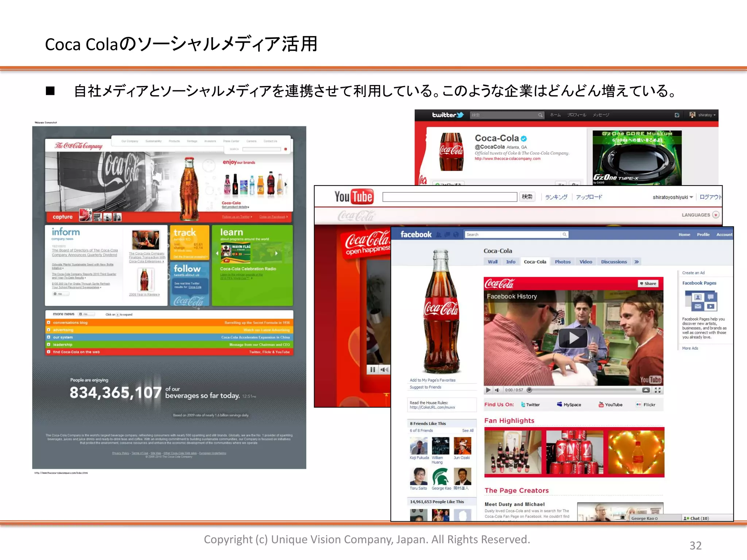The height and width of the screenshot is (560, 747).
Task: Click the first Fan Highlights bottles photo
Action: click(x=513, y=452)
